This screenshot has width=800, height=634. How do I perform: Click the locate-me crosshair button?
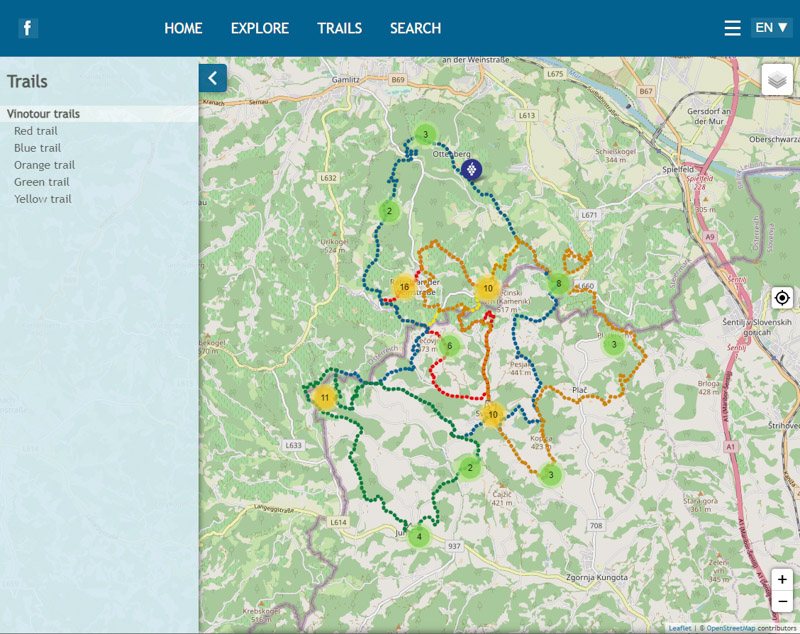(x=782, y=298)
